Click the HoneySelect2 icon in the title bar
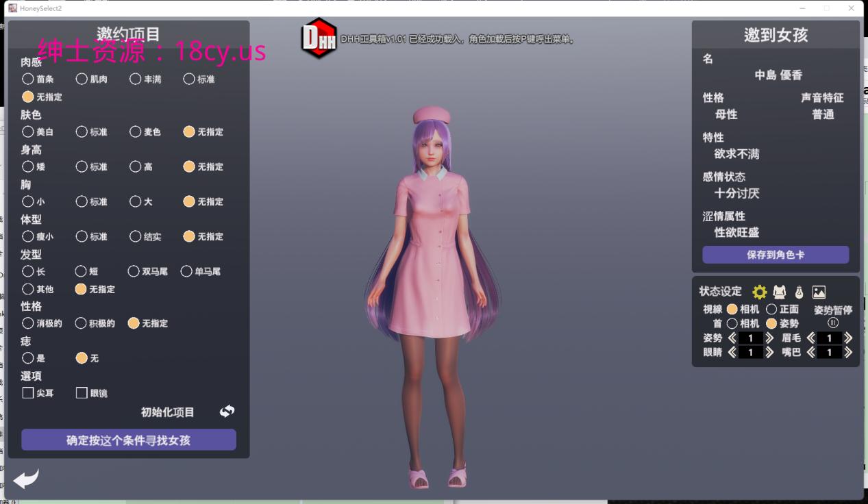 click(12, 8)
